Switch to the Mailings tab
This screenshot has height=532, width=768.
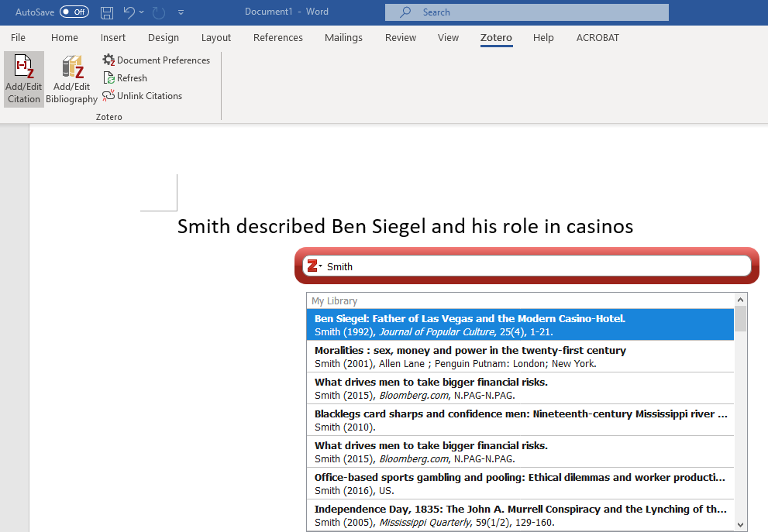(344, 38)
